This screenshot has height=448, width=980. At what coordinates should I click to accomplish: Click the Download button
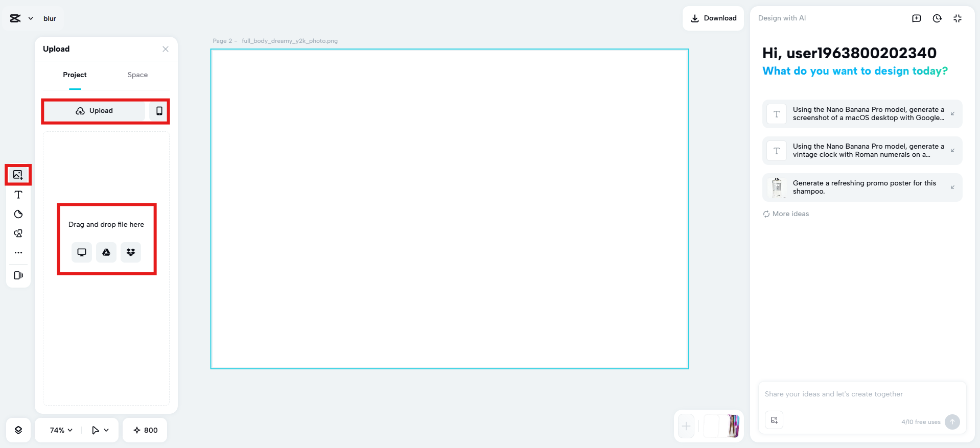pos(713,18)
